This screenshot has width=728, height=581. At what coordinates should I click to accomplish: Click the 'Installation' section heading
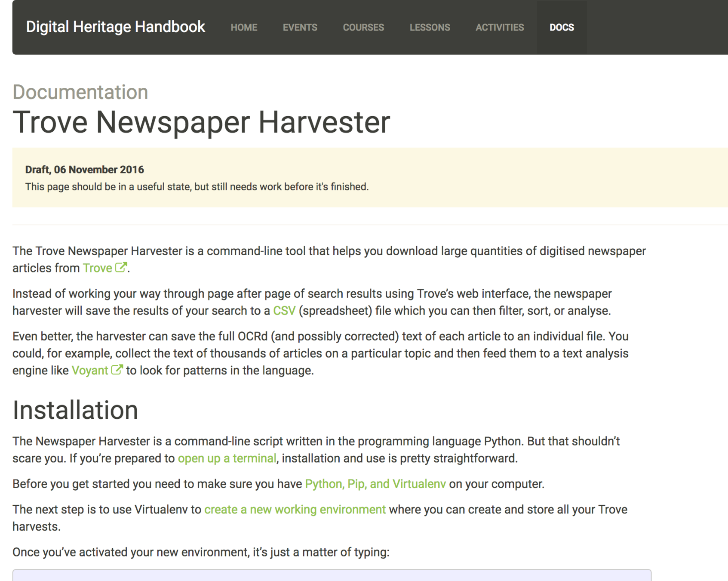75,410
